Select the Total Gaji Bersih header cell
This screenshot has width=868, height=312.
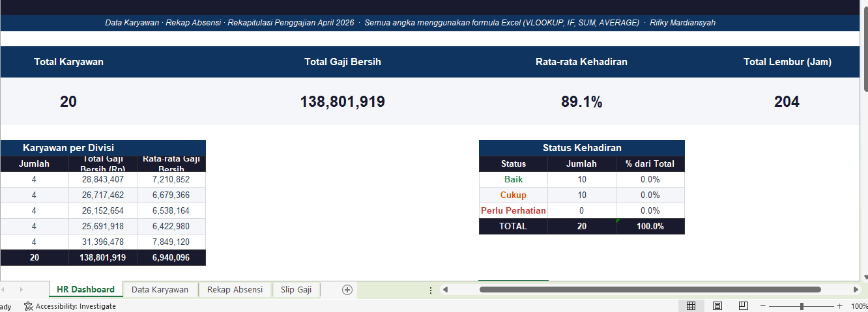[x=342, y=62]
